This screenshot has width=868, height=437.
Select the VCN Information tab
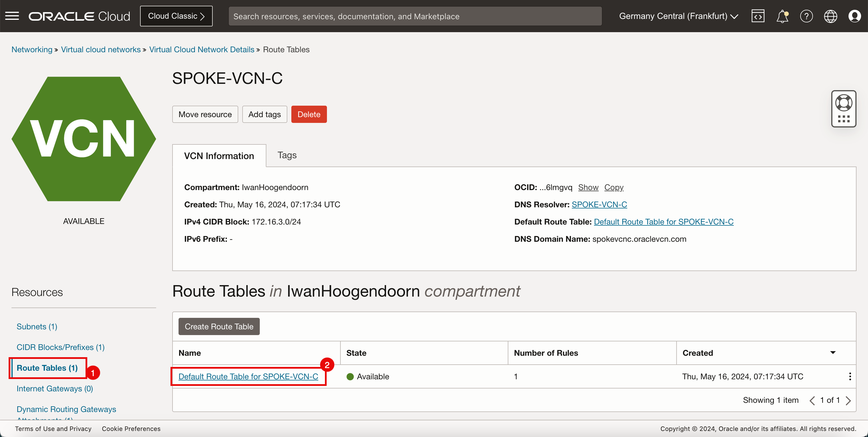click(219, 155)
